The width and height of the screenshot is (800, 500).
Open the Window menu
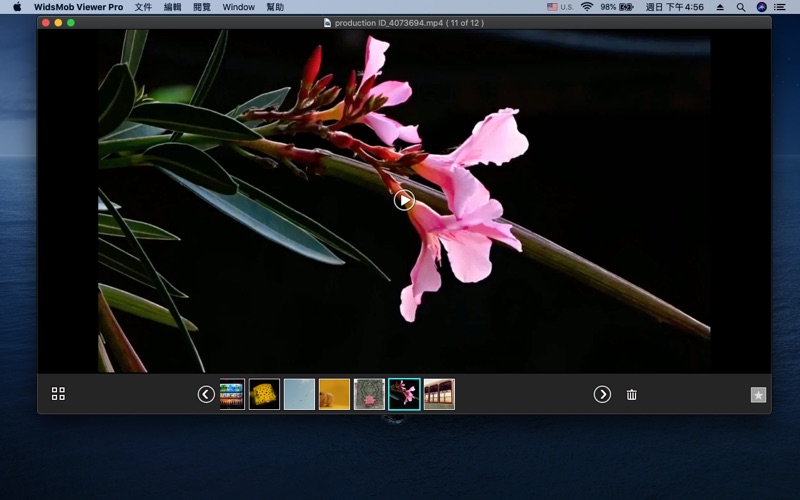[x=238, y=7]
